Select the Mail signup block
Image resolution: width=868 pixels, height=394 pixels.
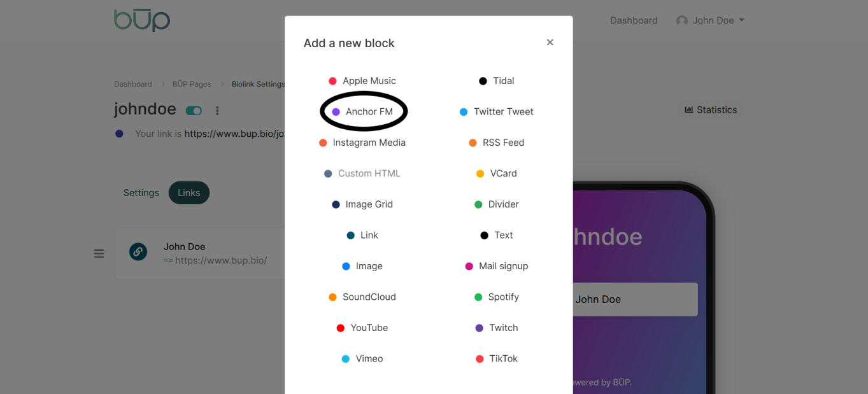pos(497,266)
